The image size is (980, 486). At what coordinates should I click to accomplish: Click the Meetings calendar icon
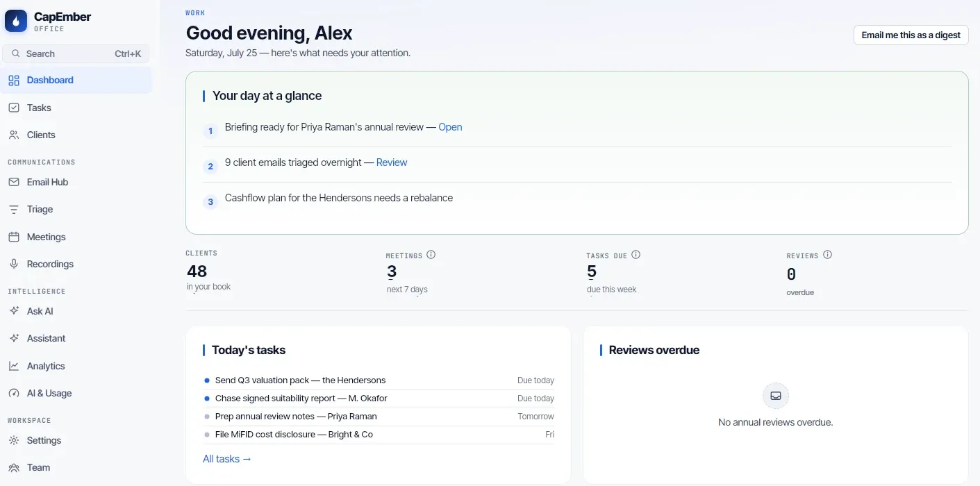(x=14, y=237)
